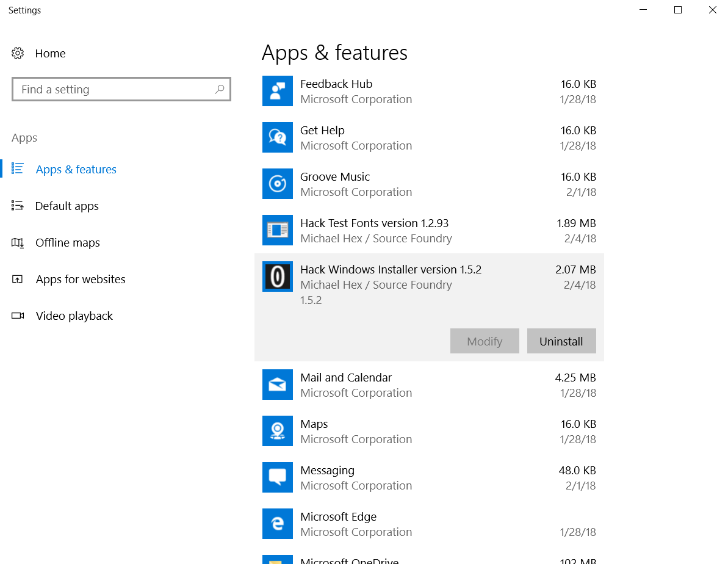Viewport: 728px width, 564px height.
Task: Open the Offline maps page
Action: click(x=68, y=242)
